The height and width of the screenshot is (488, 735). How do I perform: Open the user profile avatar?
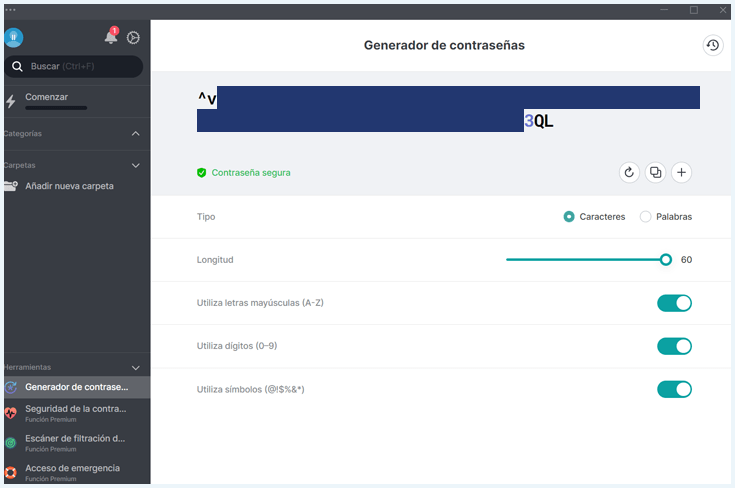pos(14,38)
